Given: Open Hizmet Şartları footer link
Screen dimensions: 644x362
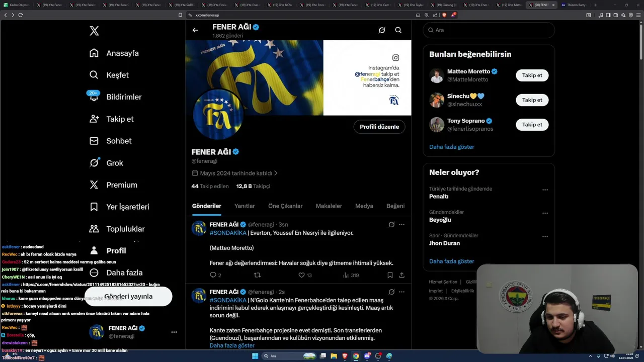Looking at the screenshot, I should point(443,282).
